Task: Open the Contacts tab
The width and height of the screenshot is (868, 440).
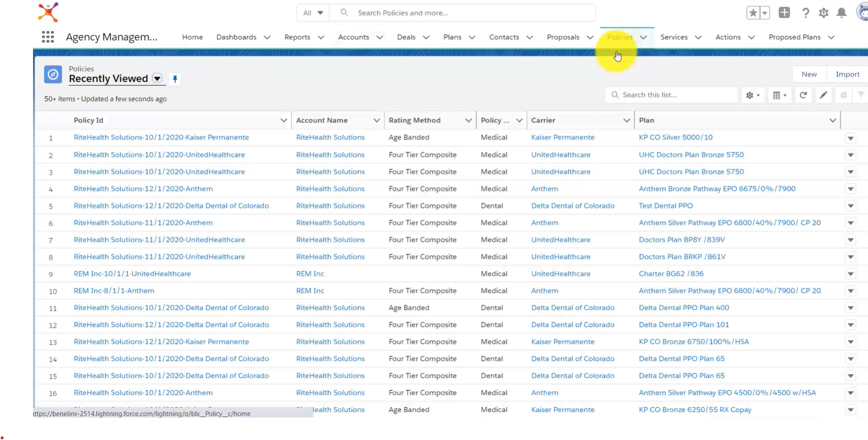Action: pyautogui.click(x=504, y=37)
